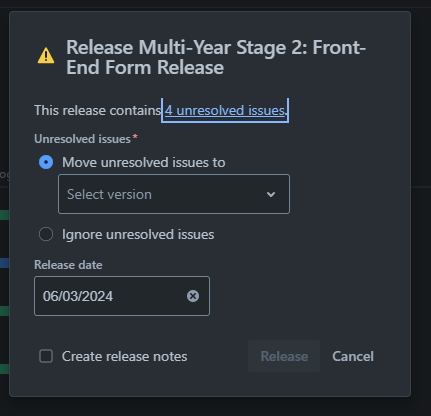
Task: Click the "Release date" field label
Action: pos(68,265)
